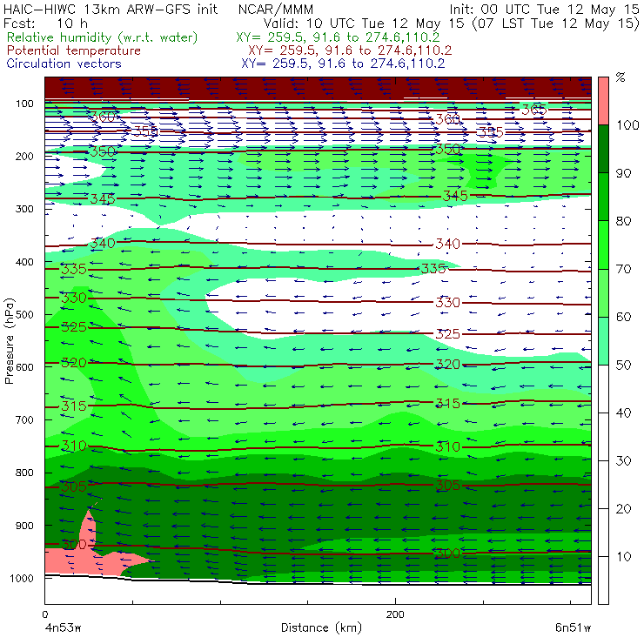Click the title 'HAIC-HIWC 13km ARW-GFS init'
Viewport: 644px width, 644px height.
click(111, 9)
